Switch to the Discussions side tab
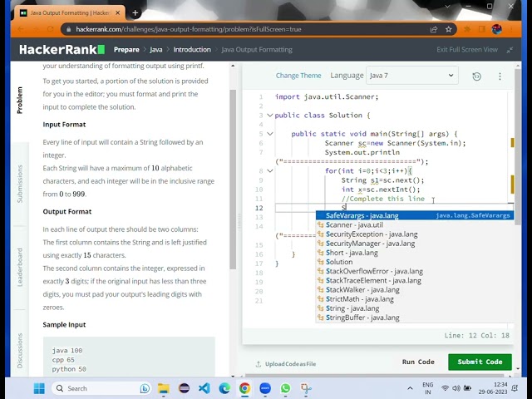This screenshot has height=399, width=532. click(20, 351)
